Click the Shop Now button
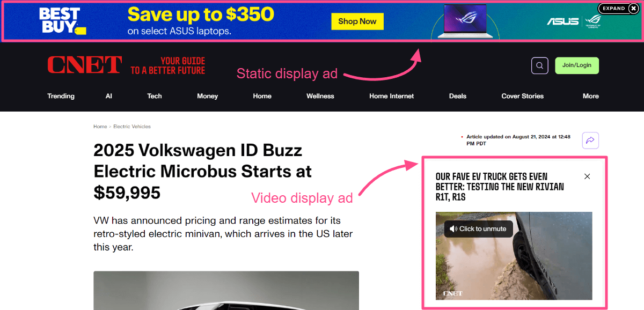 357,21
